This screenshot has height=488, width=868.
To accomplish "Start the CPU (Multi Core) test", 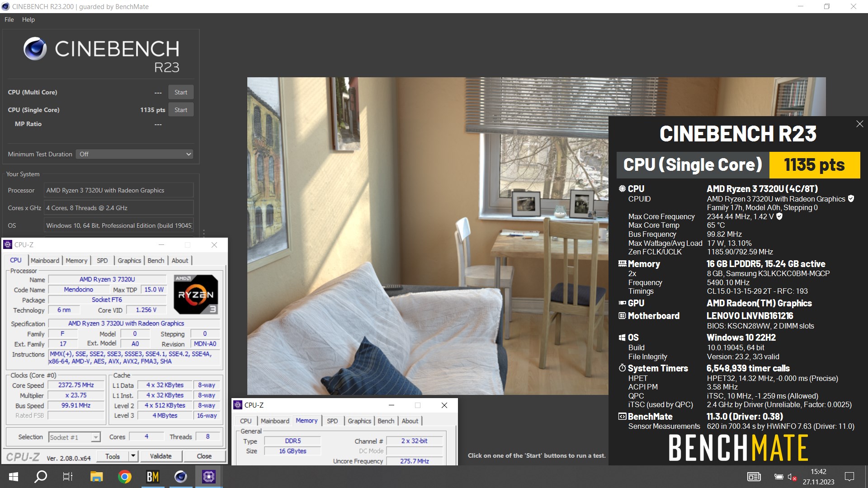I will (181, 92).
